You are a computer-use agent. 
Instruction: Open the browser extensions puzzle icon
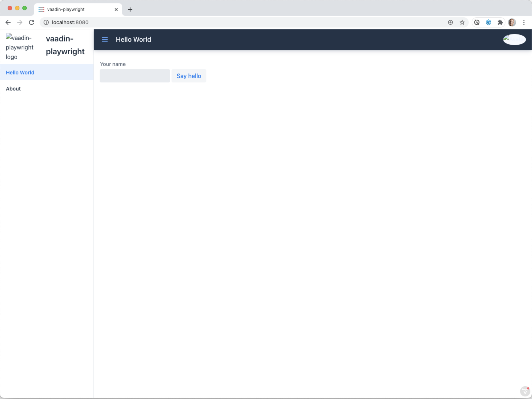[500, 22]
